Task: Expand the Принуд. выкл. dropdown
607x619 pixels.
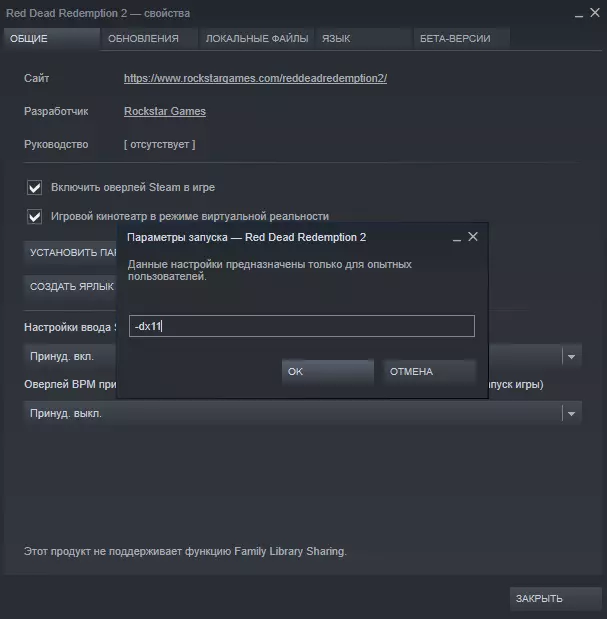Action: click(x=302, y=413)
